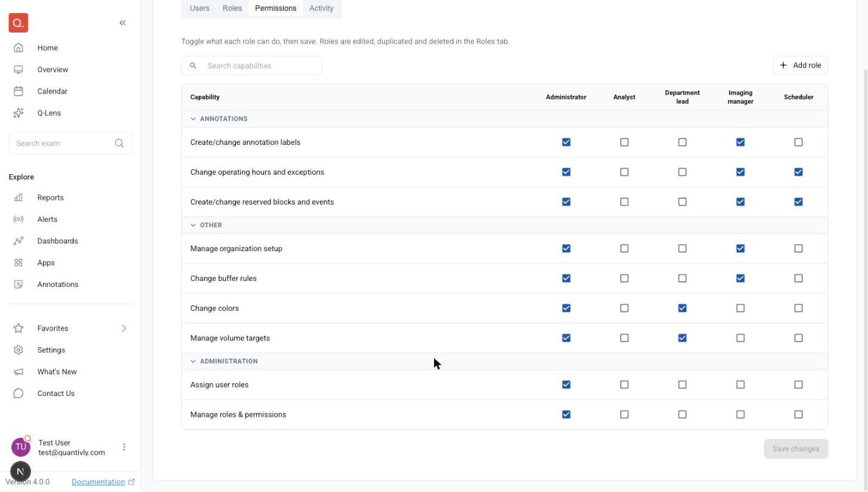This screenshot has width=868, height=492.
Task: Click the Overview monitor icon
Action: coord(18,70)
